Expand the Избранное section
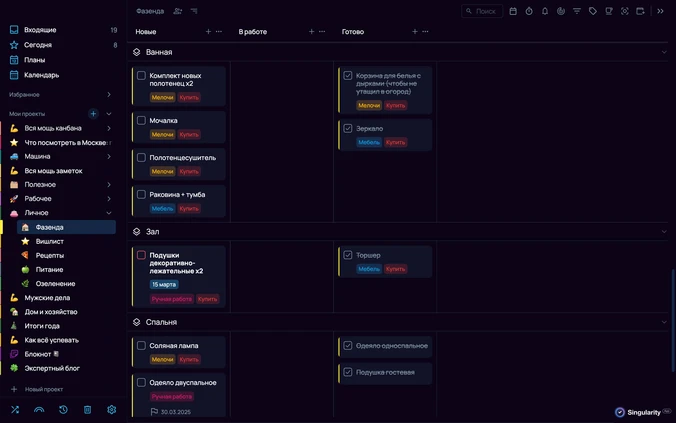The image size is (676, 423). (x=109, y=94)
